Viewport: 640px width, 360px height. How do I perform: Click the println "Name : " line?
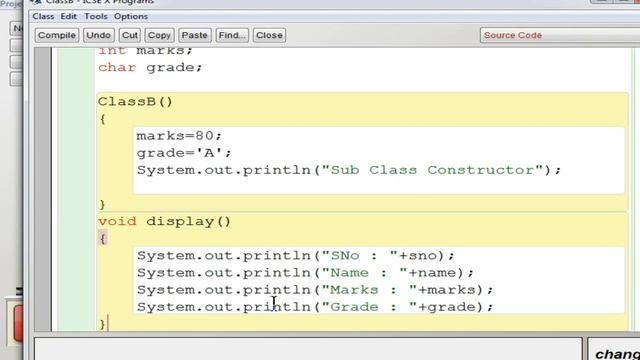coord(305,273)
